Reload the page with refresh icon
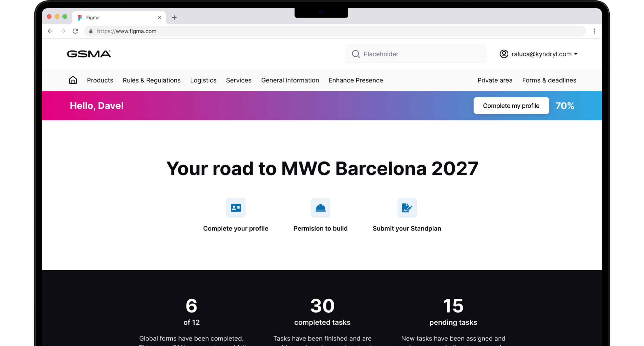The width and height of the screenshot is (644, 346). [75, 31]
